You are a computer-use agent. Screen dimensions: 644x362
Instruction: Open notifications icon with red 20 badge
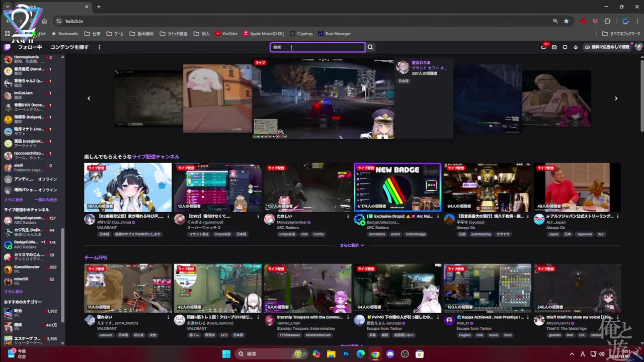544,47
